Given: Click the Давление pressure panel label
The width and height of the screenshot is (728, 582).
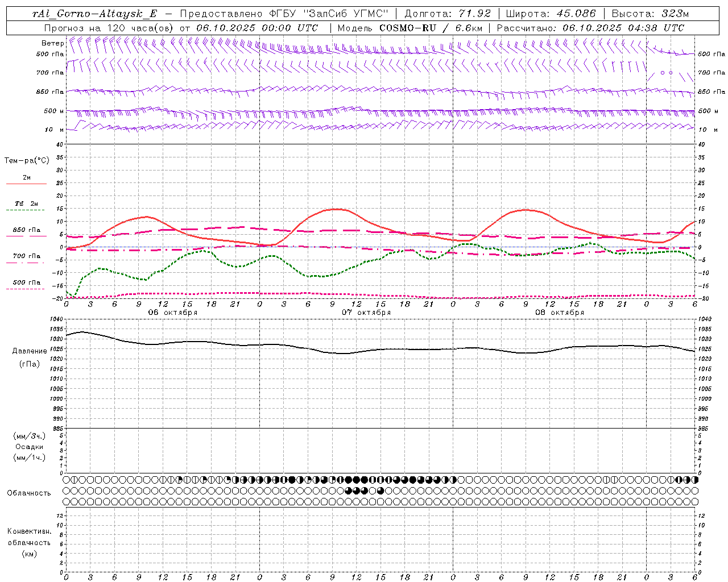Looking at the screenshot, I should point(30,351).
